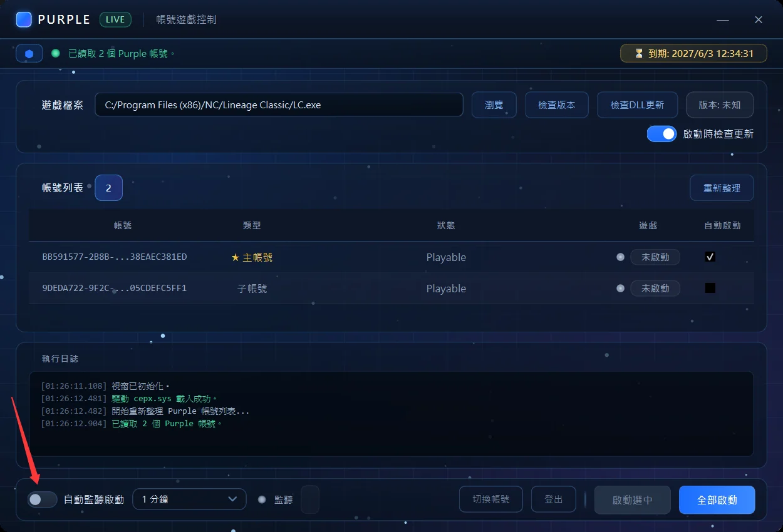Screen dimensions: 783x532
Task: Click 主帳號 type label
Action: pos(257,257)
